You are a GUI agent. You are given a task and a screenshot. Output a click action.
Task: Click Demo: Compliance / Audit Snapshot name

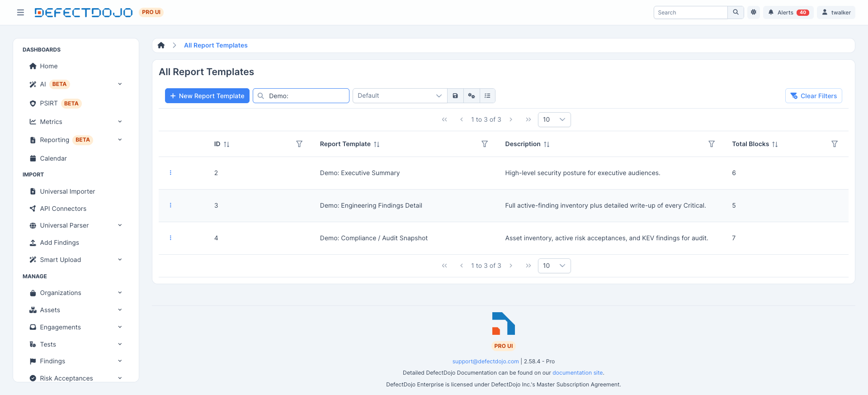374,238
